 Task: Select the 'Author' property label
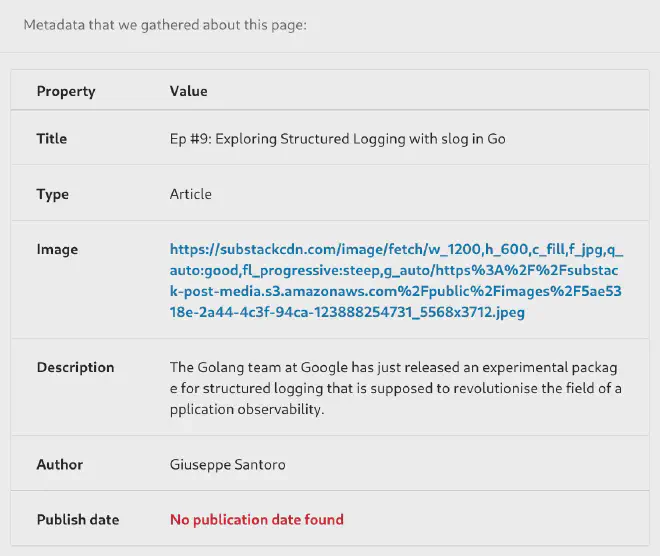point(60,464)
